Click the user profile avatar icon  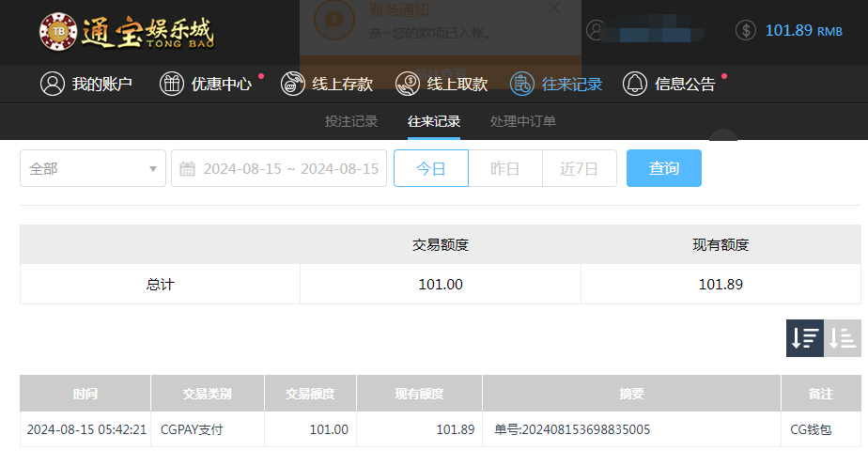tap(596, 30)
